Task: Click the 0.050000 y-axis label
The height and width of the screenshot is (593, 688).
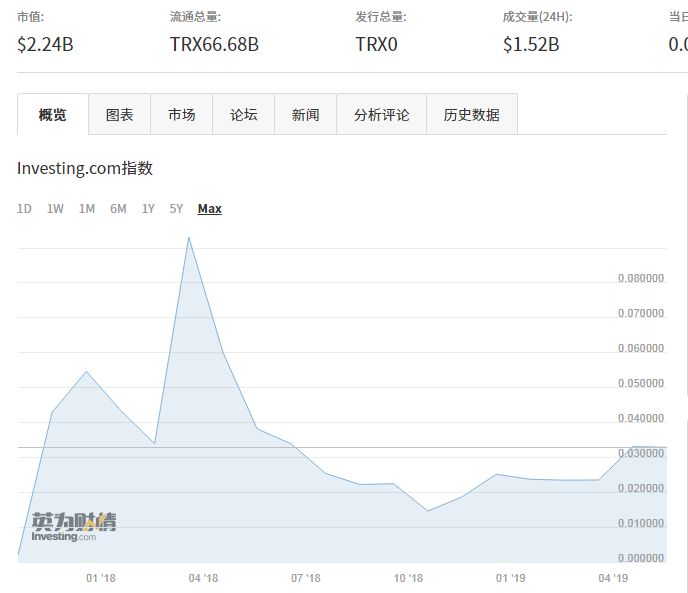Action: [641, 383]
